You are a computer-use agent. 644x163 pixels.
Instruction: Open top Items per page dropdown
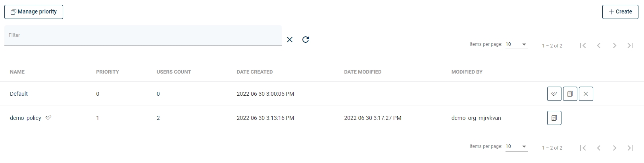pyautogui.click(x=516, y=45)
